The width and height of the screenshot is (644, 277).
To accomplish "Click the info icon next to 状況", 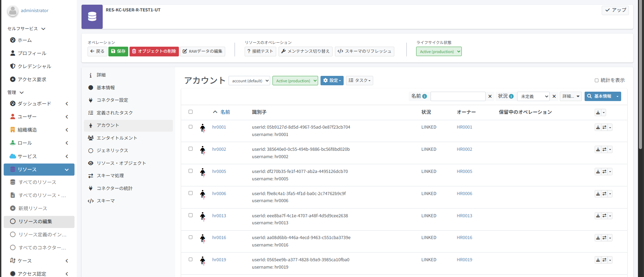I will tap(511, 96).
